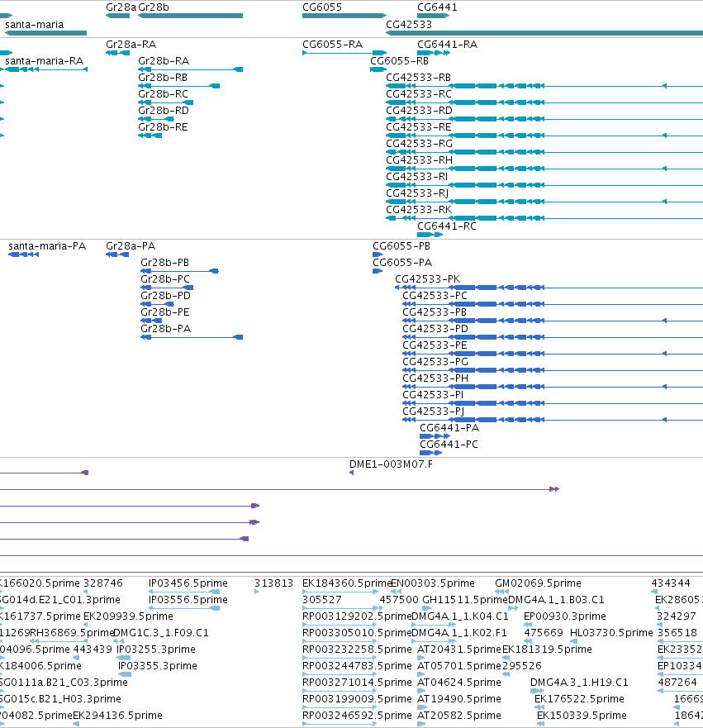Select the santa-maria gene label
The height and width of the screenshot is (728, 703).
pyautogui.click(x=35, y=25)
